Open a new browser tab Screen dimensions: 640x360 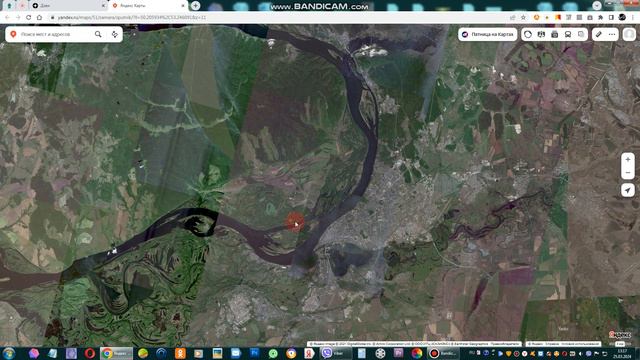196,5
